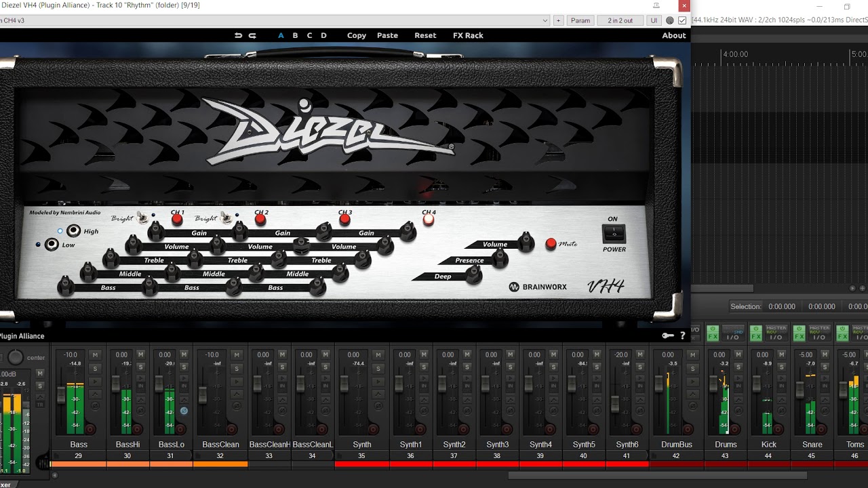Click the UI toggle button
The image size is (868, 488).
pos(654,20)
